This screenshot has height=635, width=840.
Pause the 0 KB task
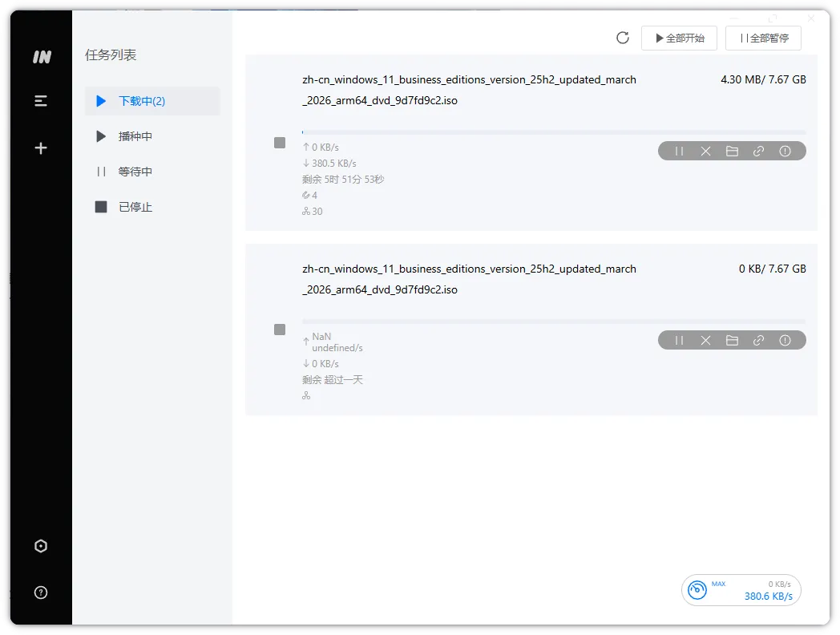pos(679,340)
